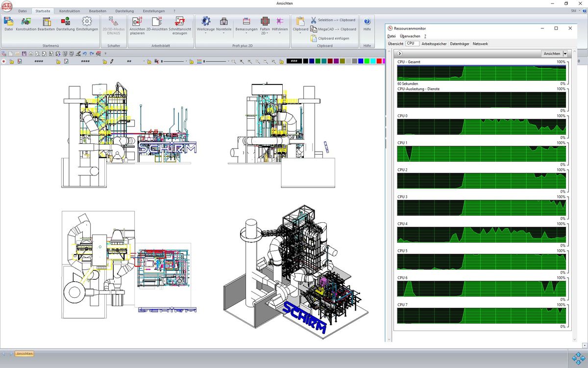
Task: Expand the Falten 2D dropdown
Action: click(x=265, y=26)
